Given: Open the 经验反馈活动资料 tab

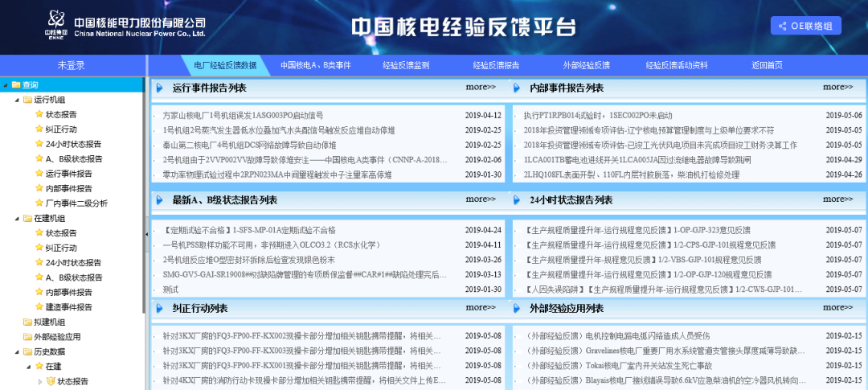Looking at the screenshot, I should 677,65.
